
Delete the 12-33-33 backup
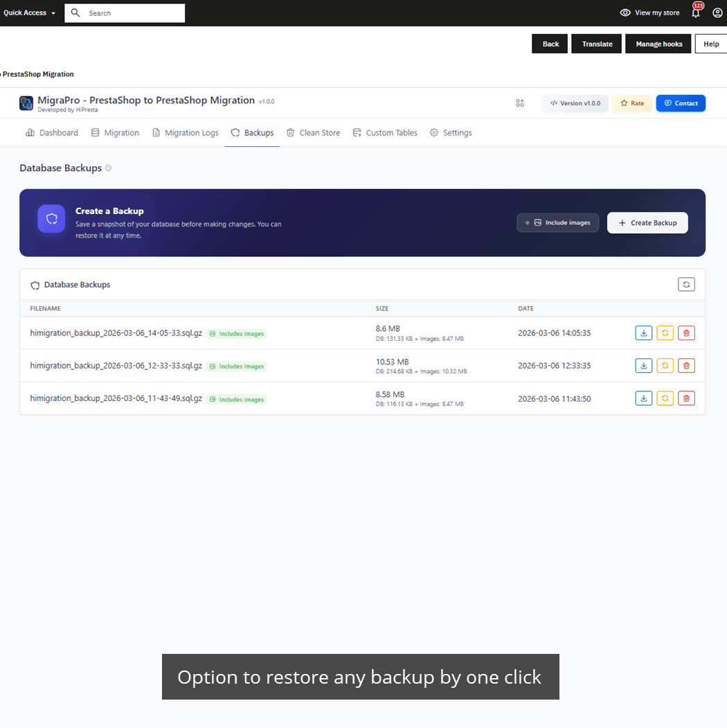[x=686, y=366]
